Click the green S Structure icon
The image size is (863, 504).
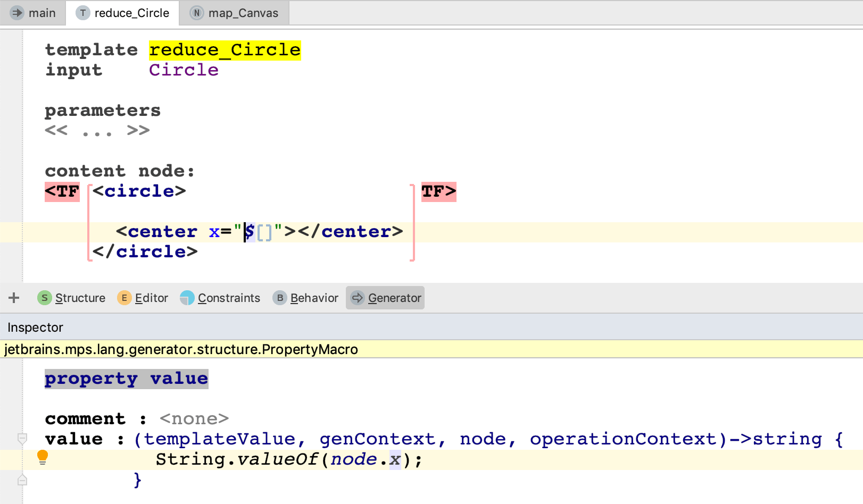tap(45, 298)
